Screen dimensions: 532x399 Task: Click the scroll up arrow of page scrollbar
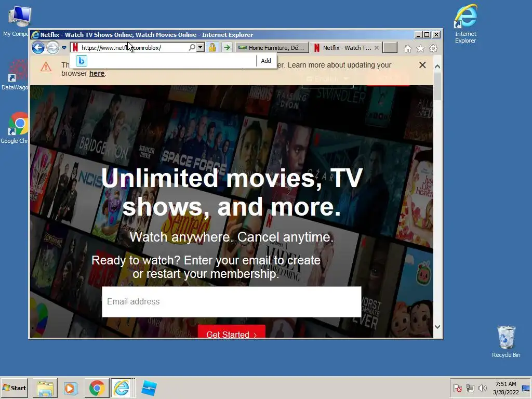pyautogui.click(x=437, y=67)
